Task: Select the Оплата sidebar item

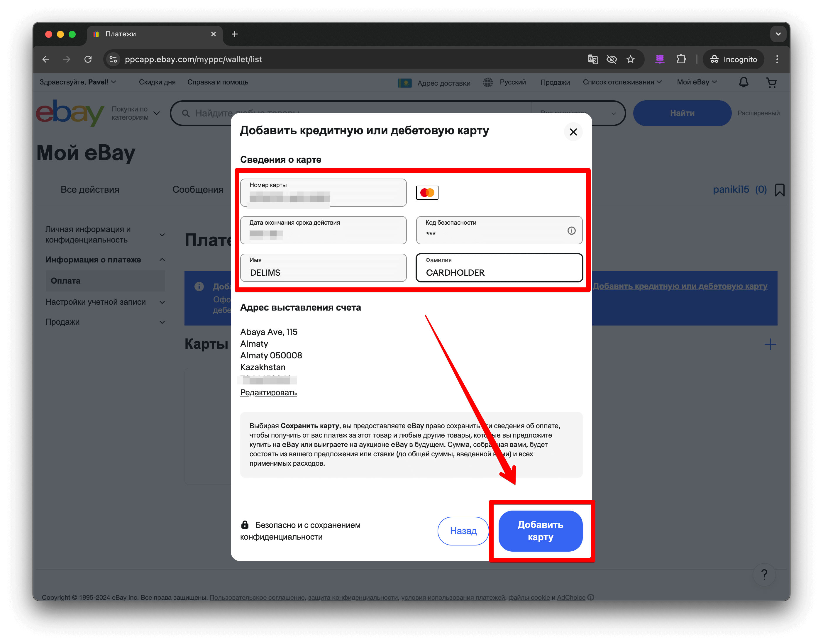Action: tap(105, 281)
